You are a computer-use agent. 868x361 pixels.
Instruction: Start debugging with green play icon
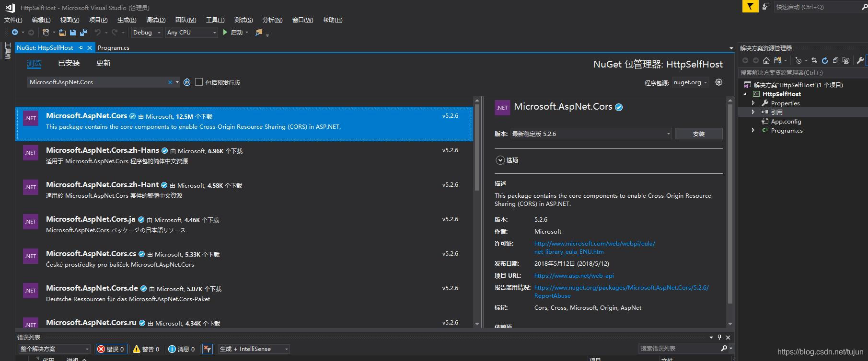coord(225,32)
